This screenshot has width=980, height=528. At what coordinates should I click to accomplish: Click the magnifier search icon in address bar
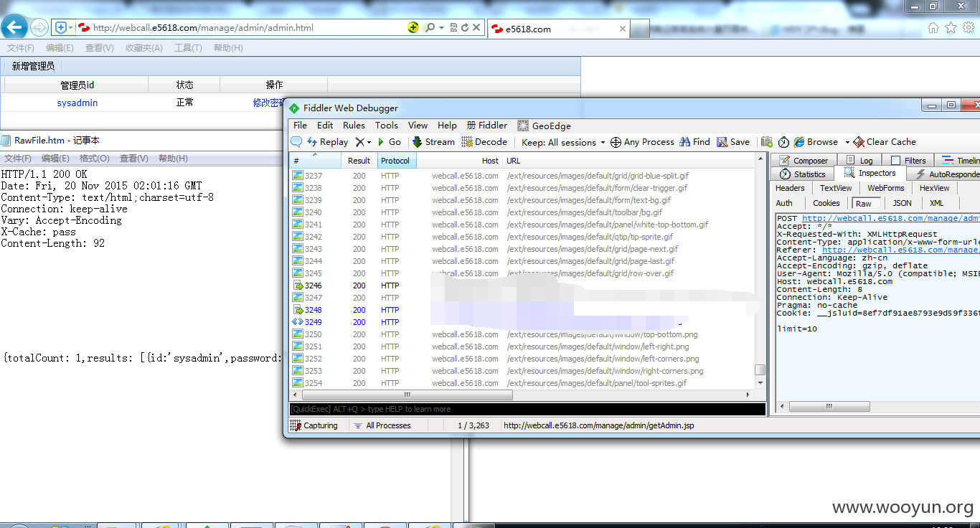coord(429,27)
